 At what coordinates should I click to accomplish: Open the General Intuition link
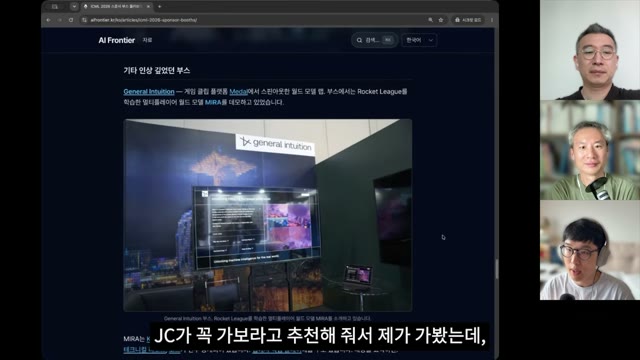tap(149, 91)
